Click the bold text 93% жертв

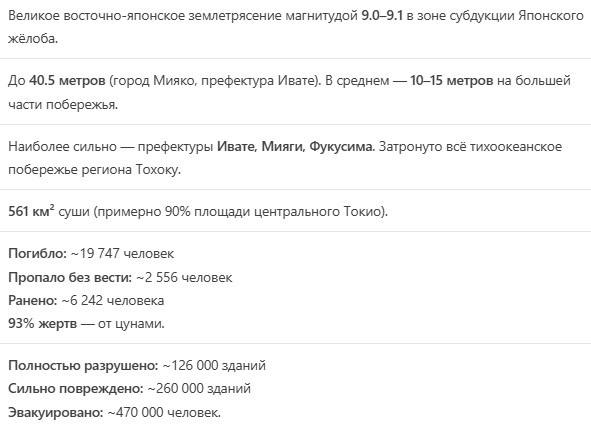tap(43, 324)
